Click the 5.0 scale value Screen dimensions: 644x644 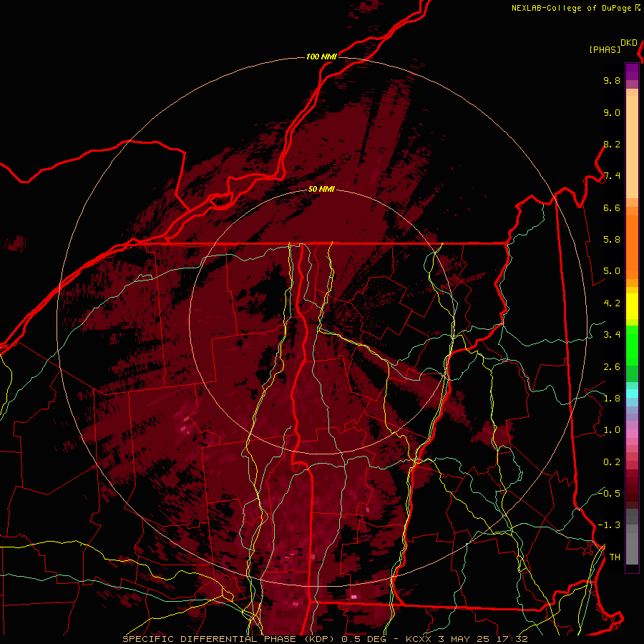pyautogui.click(x=612, y=271)
